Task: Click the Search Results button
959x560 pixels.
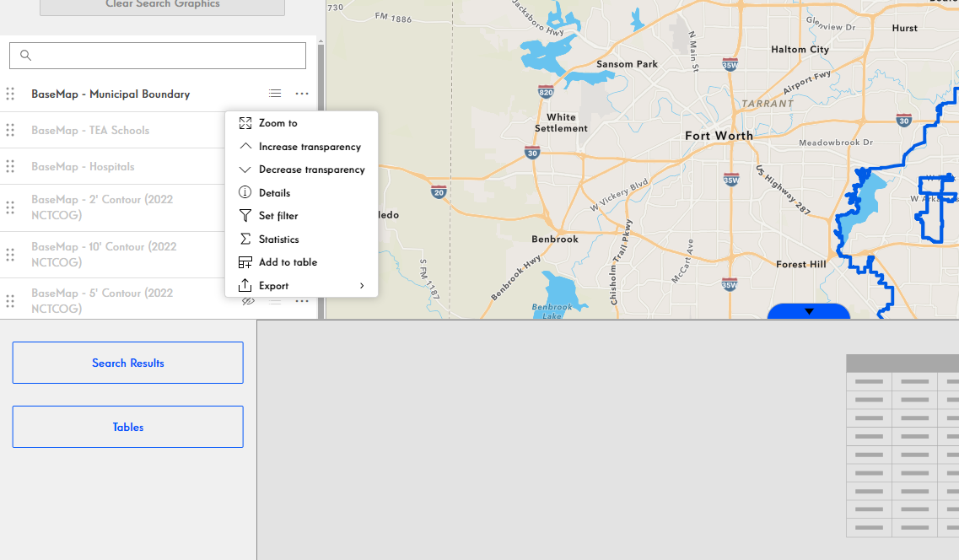Action: coord(127,363)
